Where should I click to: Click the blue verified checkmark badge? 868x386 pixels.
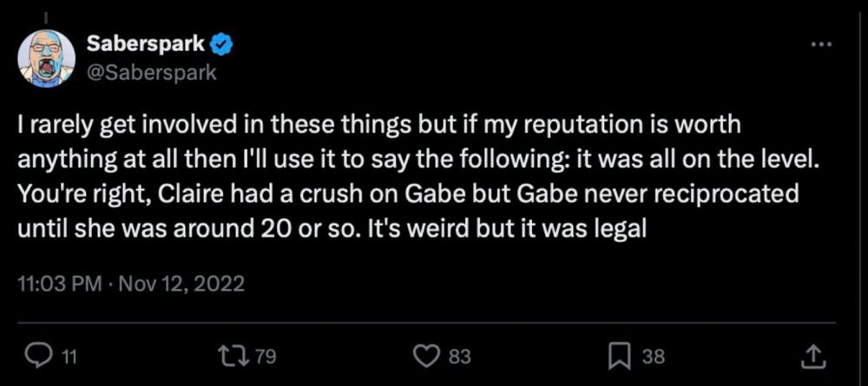[x=224, y=43]
